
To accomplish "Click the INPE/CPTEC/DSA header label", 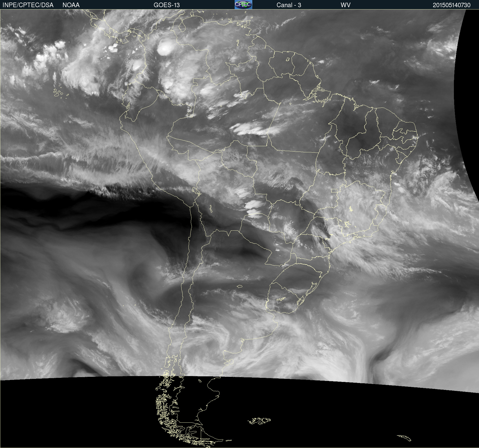I will (28, 5).
